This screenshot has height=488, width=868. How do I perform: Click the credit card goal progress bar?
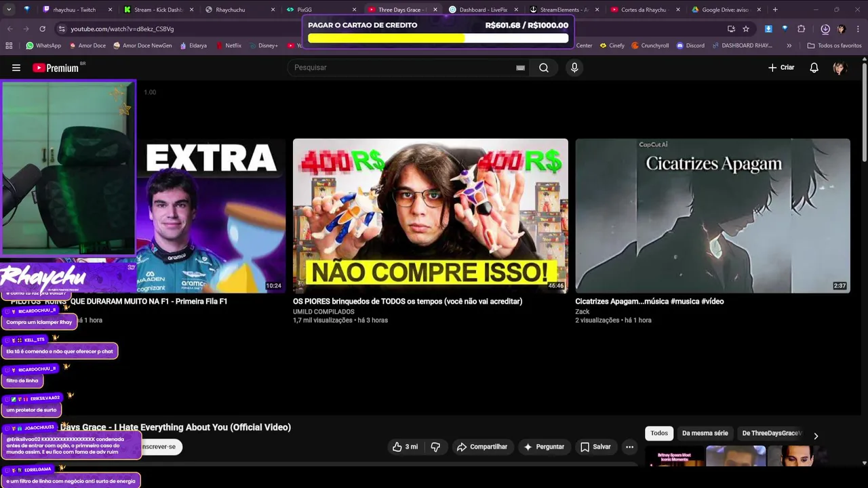point(438,38)
